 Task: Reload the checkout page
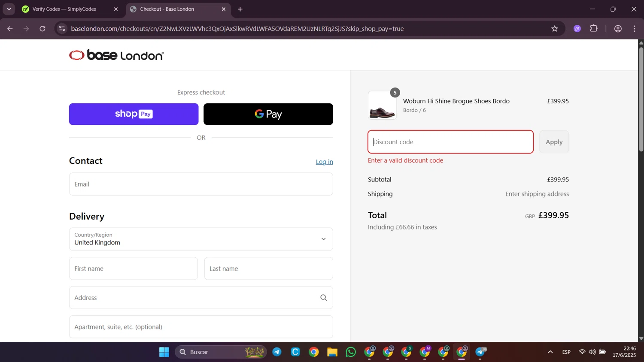tap(43, 29)
